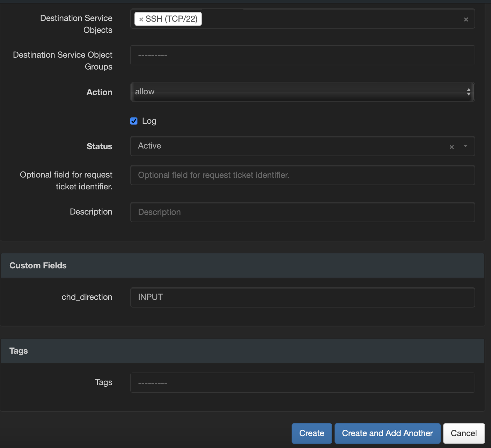Open the Action dropdown showing allow

(302, 92)
